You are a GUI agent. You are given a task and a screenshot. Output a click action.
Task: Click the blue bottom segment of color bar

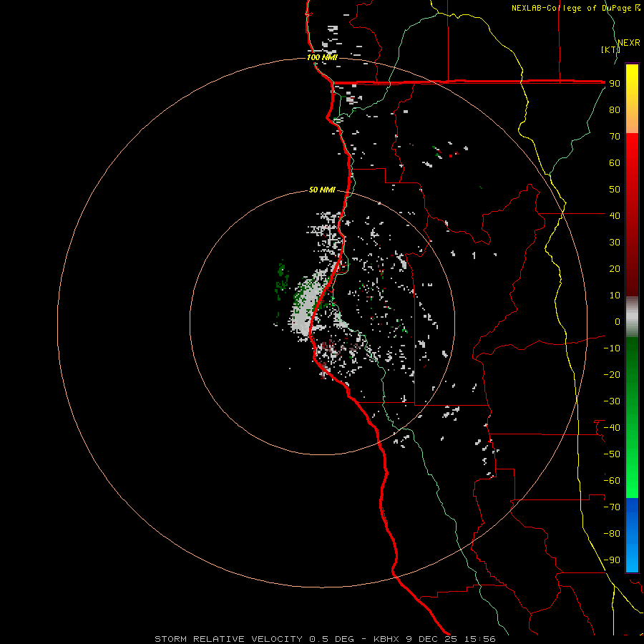(x=632, y=535)
